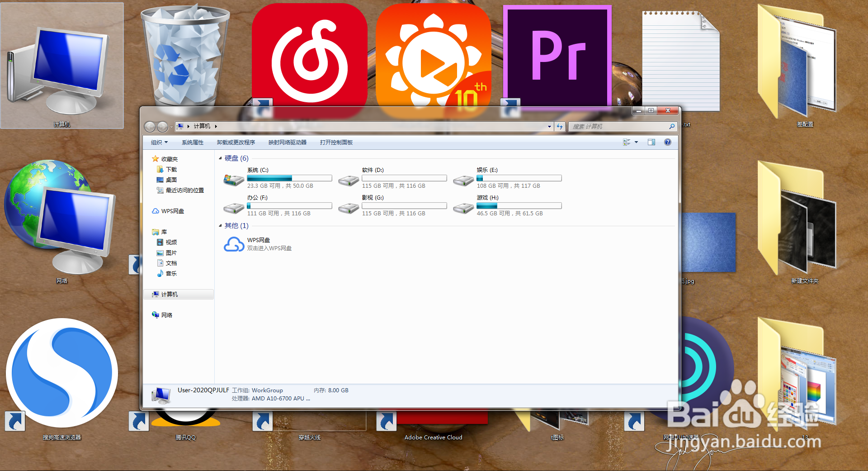868x471 pixels.
Task: Launch 搜狗高速浏览器 desktop shortcut
Action: (62, 379)
